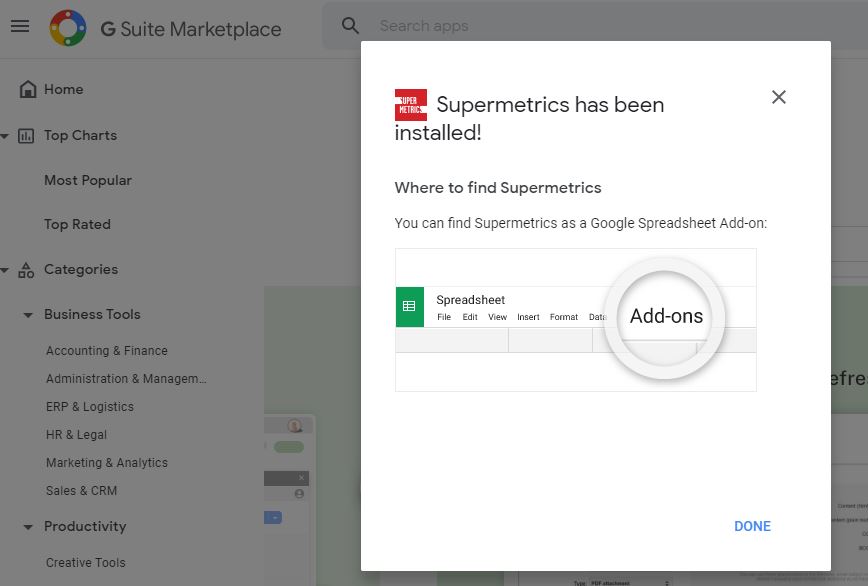This screenshot has width=868, height=586.
Task: Open Sales & CRM category
Action: (81, 491)
